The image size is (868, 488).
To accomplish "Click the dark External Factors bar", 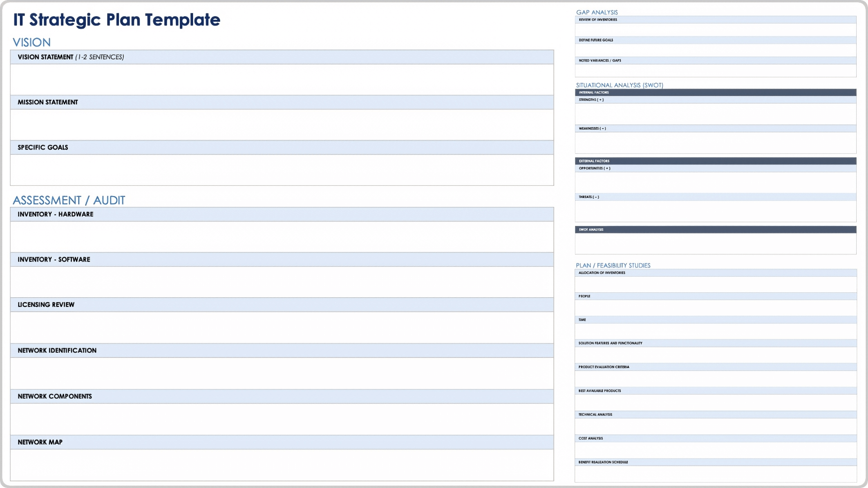I will [x=716, y=161].
